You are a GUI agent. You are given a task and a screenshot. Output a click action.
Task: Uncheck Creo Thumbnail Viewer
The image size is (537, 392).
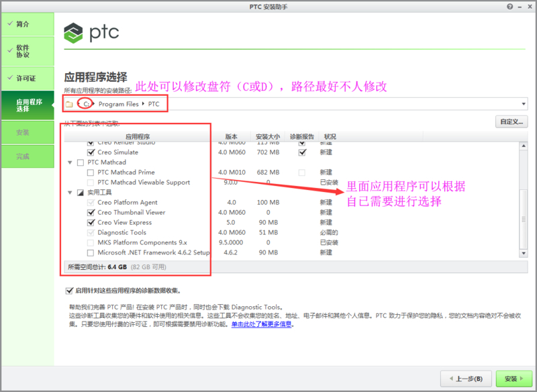pyautogui.click(x=91, y=213)
